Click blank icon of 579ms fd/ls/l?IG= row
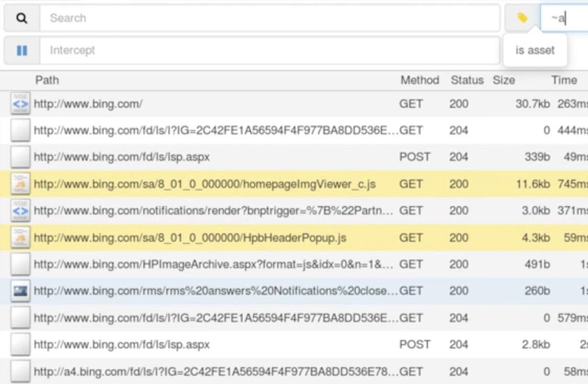 [x=20, y=318]
